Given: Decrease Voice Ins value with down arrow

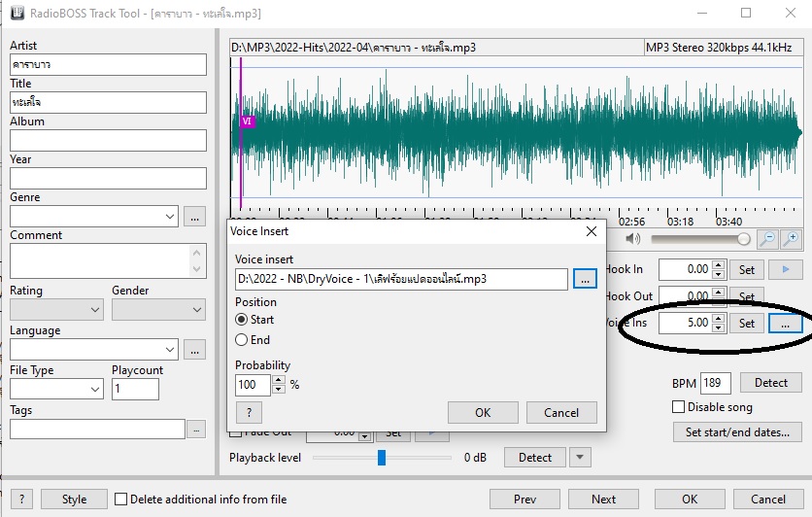Looking at the screenshot, I should tap(718, 327).
